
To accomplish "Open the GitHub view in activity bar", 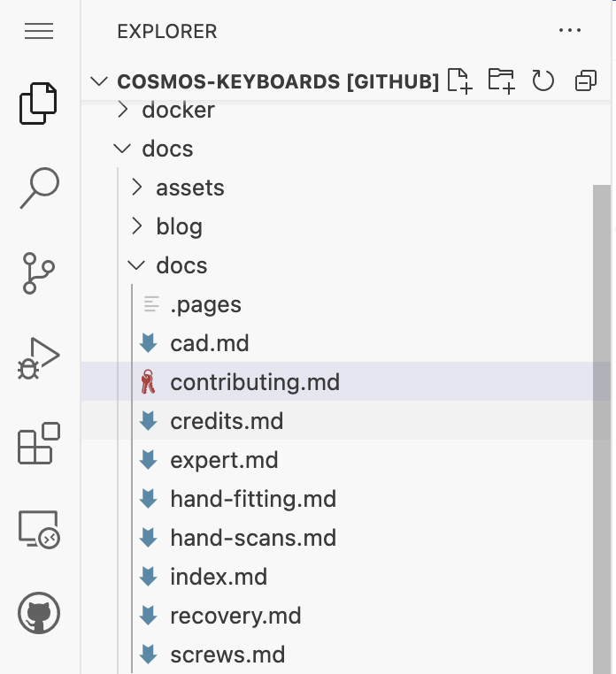I will click(x=39, y=613).
